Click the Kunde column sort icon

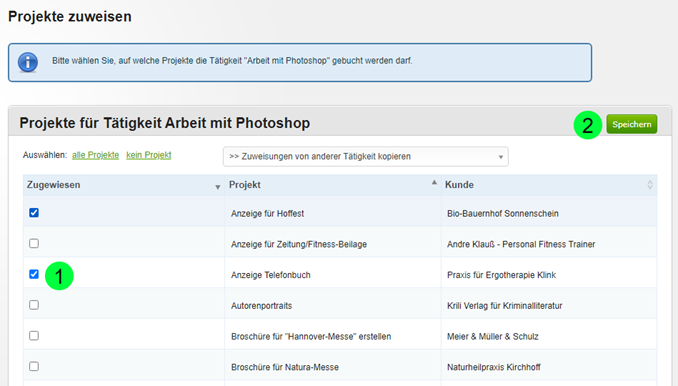pos(649,185)
